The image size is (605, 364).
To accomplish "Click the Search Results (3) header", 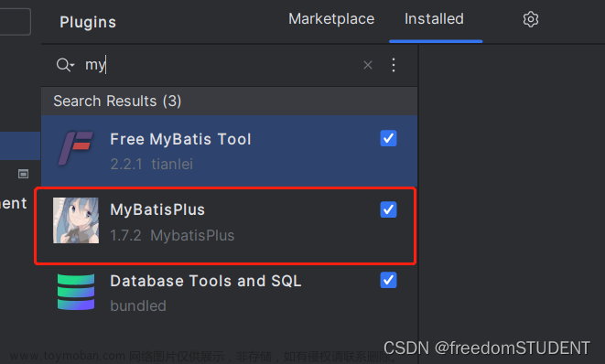I will (x=229, y=101).
